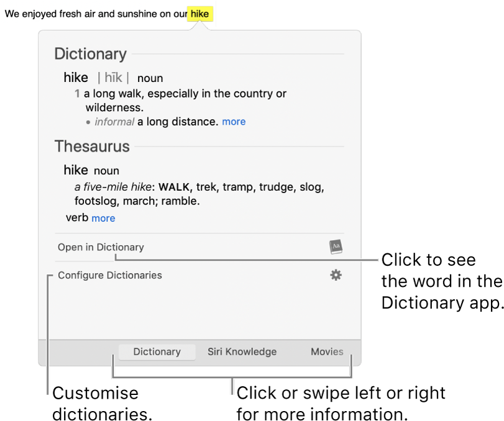Click the Open in Dictionary label
This screenshot has height=421, width=504.
point(101,247)
